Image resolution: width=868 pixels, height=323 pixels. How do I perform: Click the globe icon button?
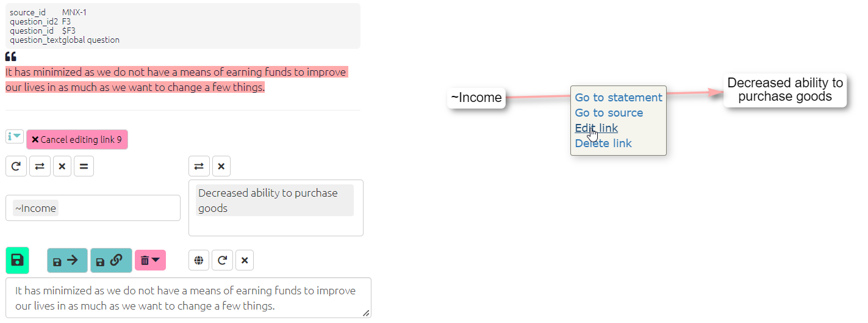pos(198,261)
